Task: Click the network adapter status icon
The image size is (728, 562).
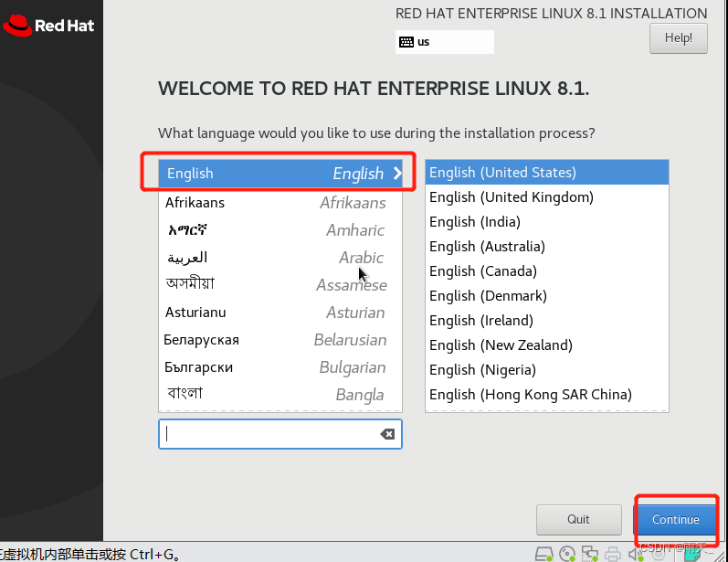Action: click(x=590, y=554)
